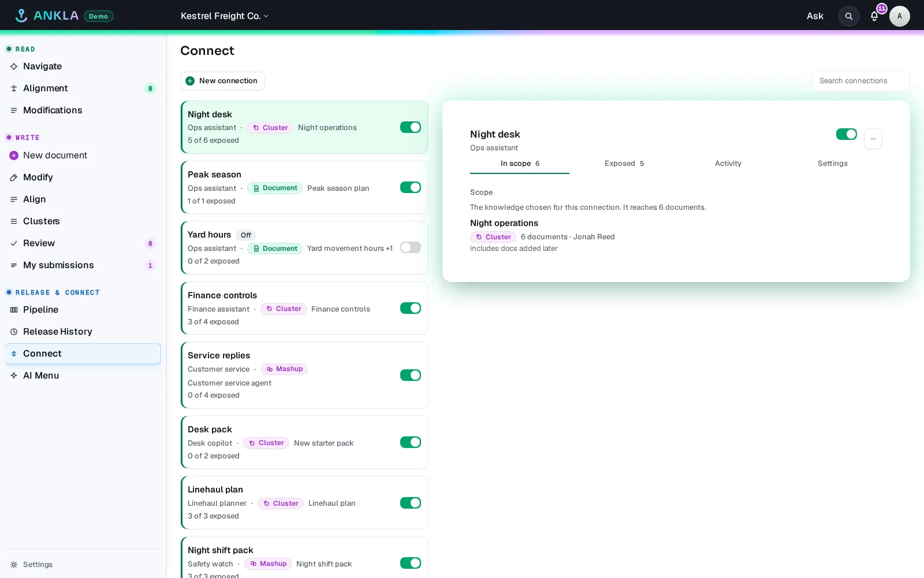
Task: Open My submissions in sidebar
Action: [83, 265]
